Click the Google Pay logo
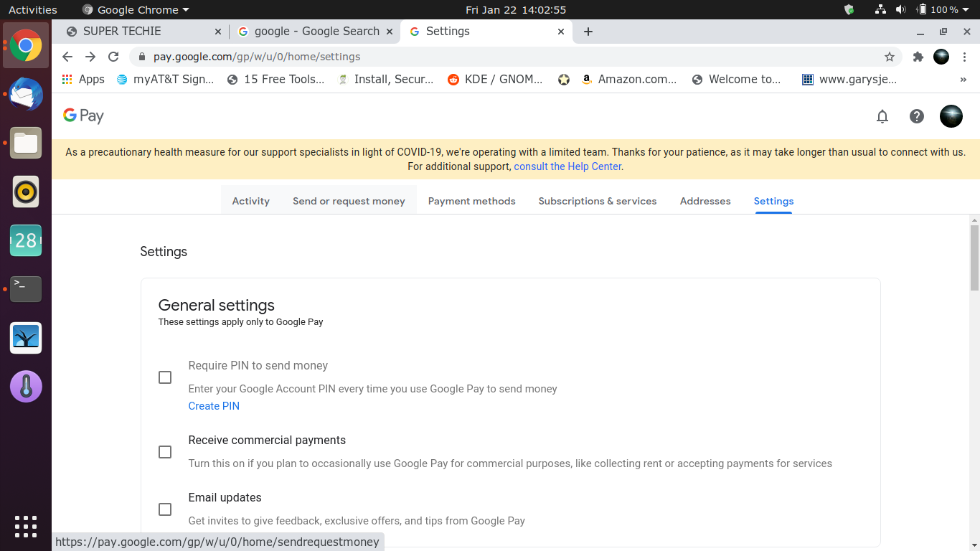980x551 pixels. (83, 116)
